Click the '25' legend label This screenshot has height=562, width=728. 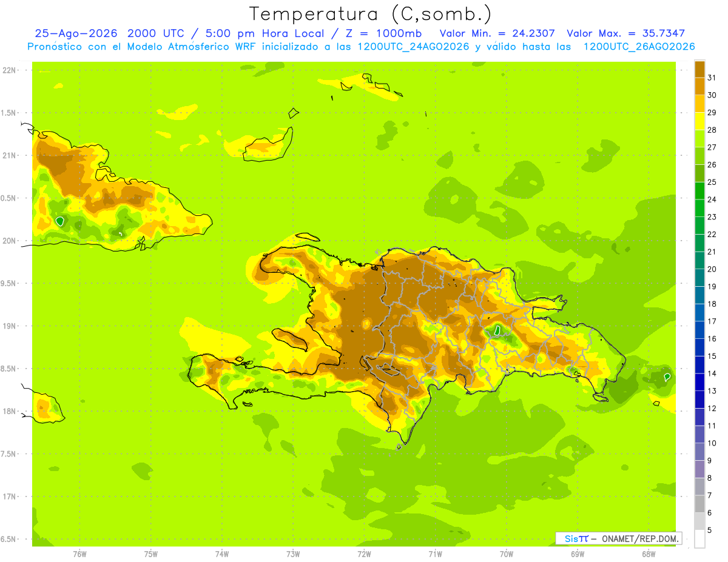point(712,182)
